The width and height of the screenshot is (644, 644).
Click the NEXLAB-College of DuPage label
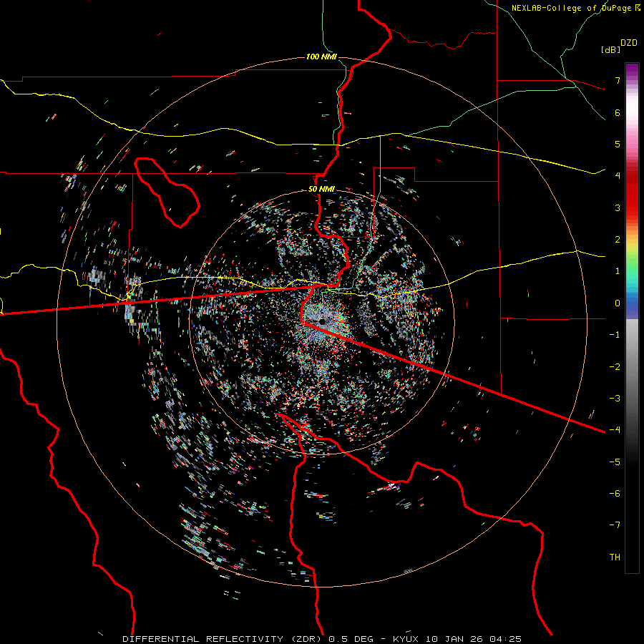pyautogui.click(x=575, y=8)
